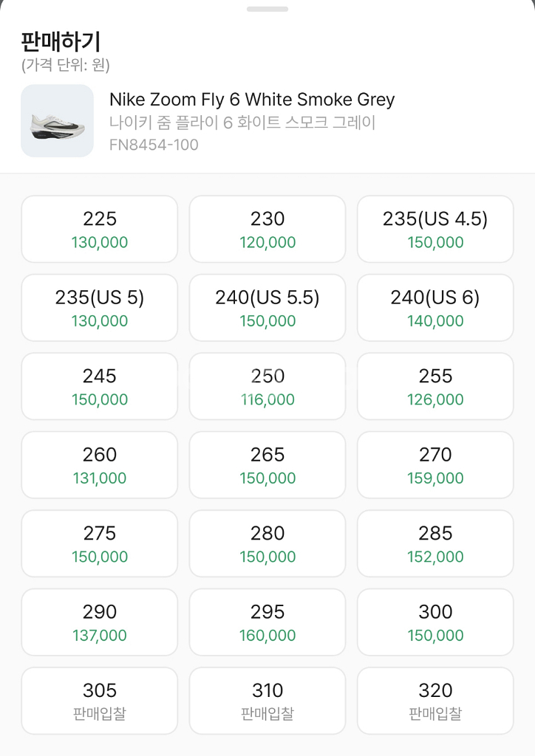Screen dimensions: 535x756
Task: Pick size 295 priced 160,000
Action: tap(267, 622)
